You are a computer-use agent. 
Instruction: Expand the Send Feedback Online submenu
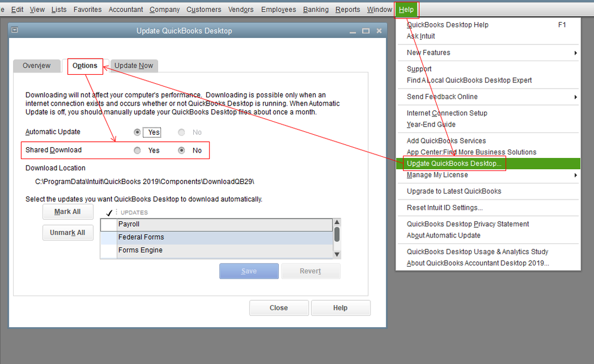pyautogui.click(x=488, y=96)
